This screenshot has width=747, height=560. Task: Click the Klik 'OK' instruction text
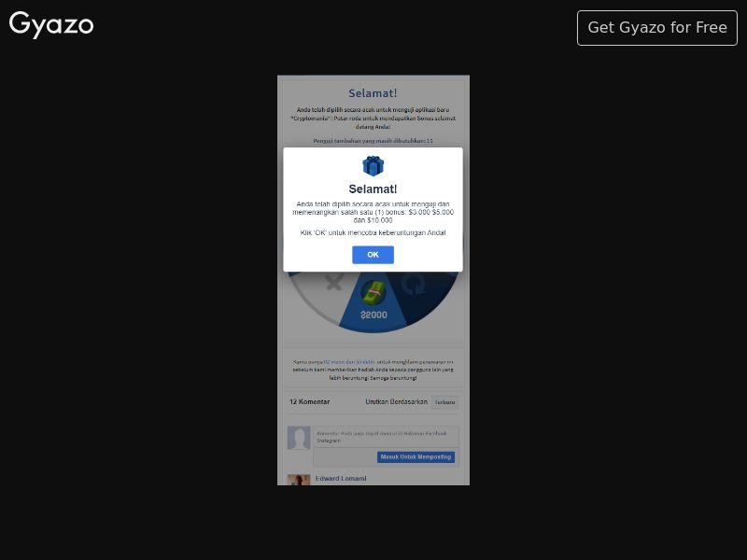(373, 232)
